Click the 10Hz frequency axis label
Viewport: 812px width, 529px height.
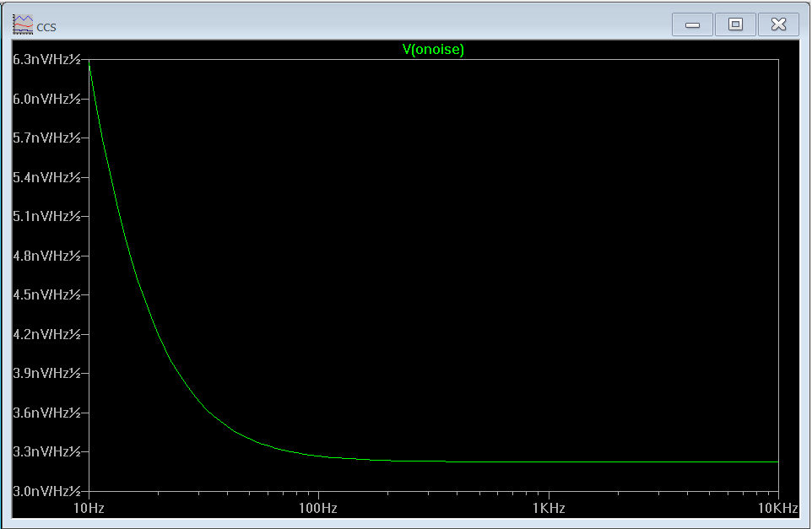click(89, 508)
